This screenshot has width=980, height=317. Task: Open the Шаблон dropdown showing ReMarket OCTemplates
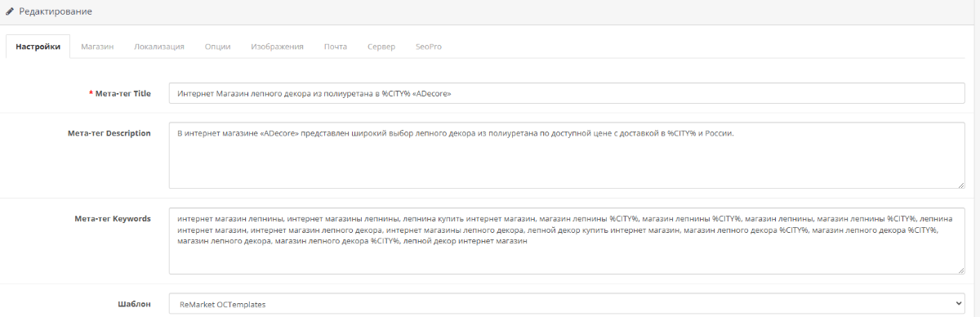(x=567, y=304)
